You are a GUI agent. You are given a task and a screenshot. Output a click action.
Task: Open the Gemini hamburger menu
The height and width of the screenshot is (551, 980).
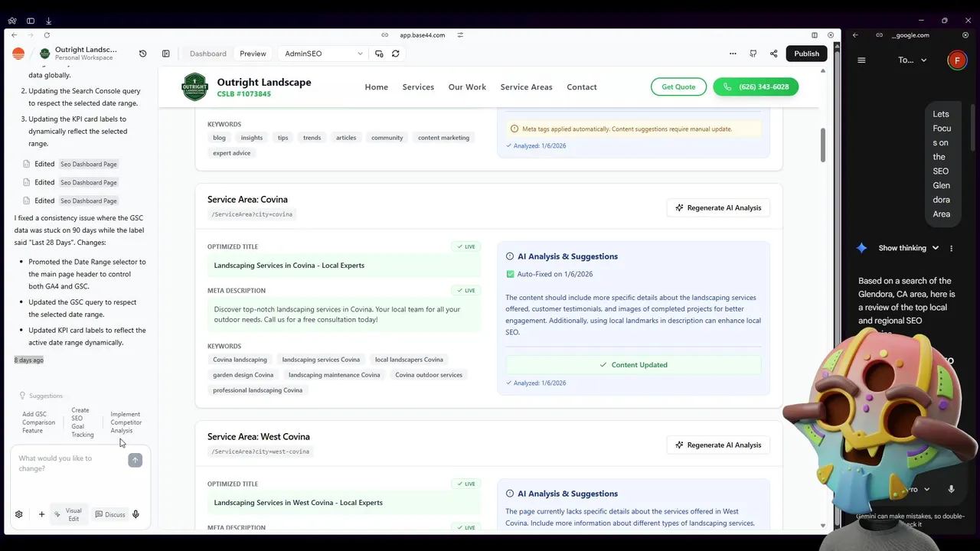click(861, 60)
